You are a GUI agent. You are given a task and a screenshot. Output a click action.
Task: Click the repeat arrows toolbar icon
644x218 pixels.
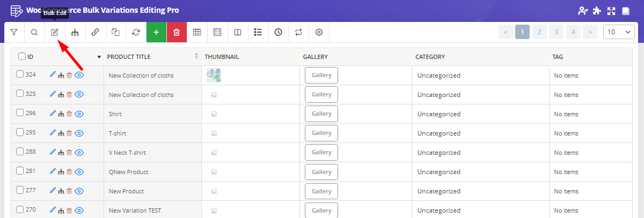(x=298, y=32)
